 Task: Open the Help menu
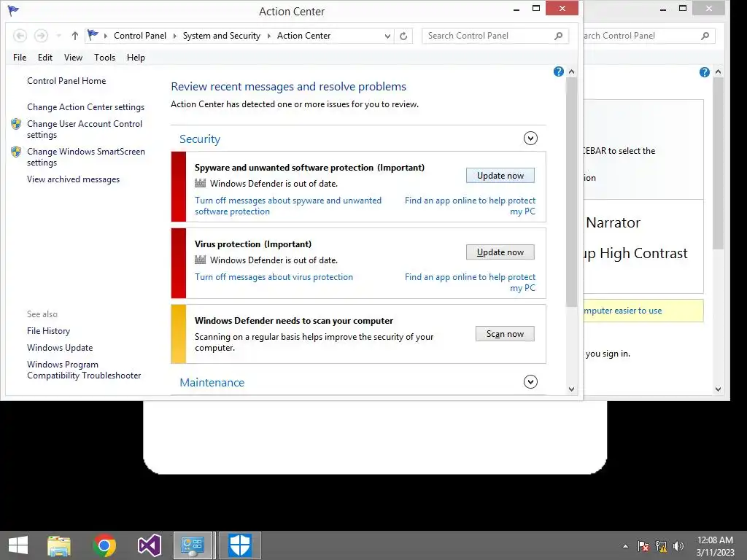136,58
